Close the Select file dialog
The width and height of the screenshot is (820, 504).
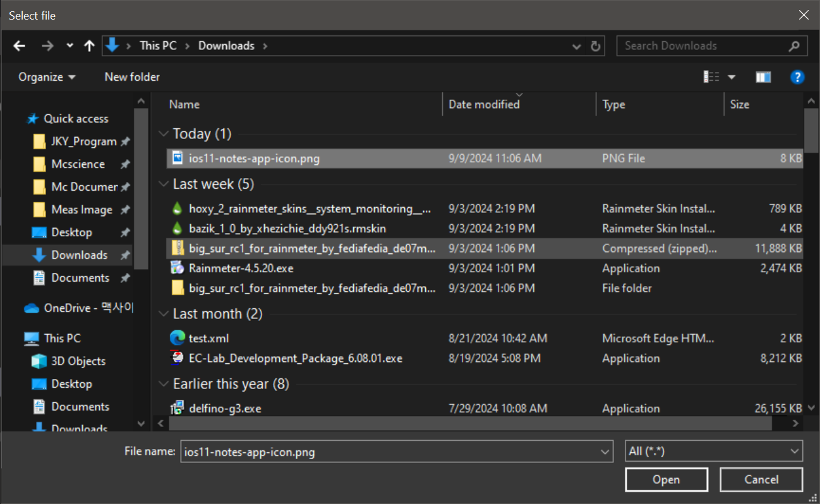tap(804, 15)
